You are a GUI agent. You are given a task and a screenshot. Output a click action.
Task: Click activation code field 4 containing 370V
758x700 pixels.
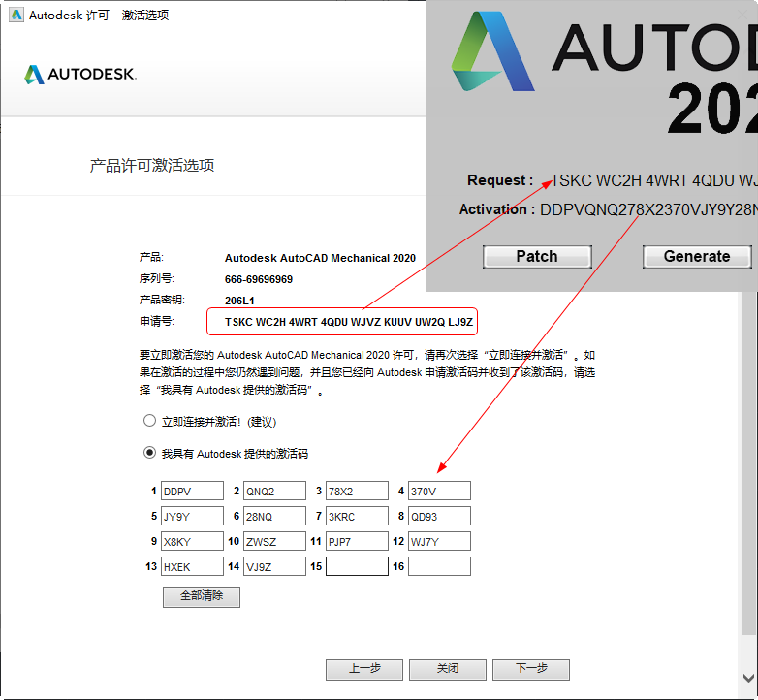pos(439,491)
